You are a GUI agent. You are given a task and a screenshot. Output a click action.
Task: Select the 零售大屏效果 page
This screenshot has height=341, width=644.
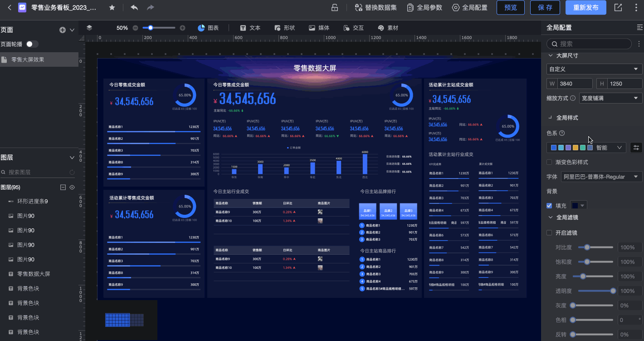click(39, 59)
